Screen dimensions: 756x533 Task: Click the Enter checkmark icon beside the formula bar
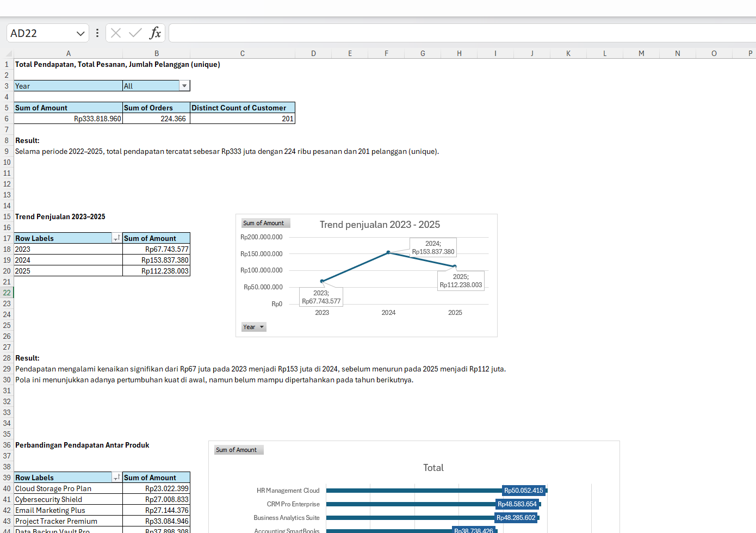[134, 33]
